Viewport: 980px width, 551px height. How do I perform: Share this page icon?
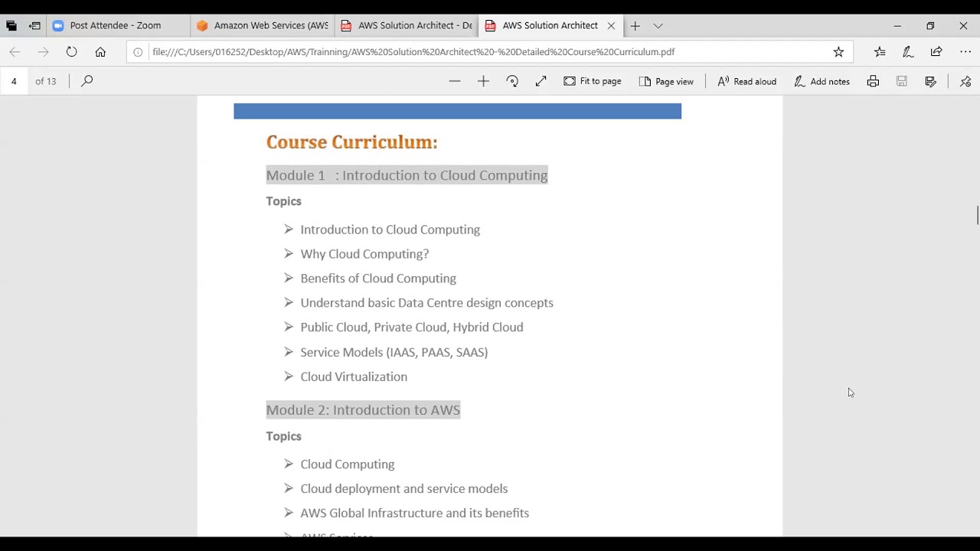click(x=936, y=52)
